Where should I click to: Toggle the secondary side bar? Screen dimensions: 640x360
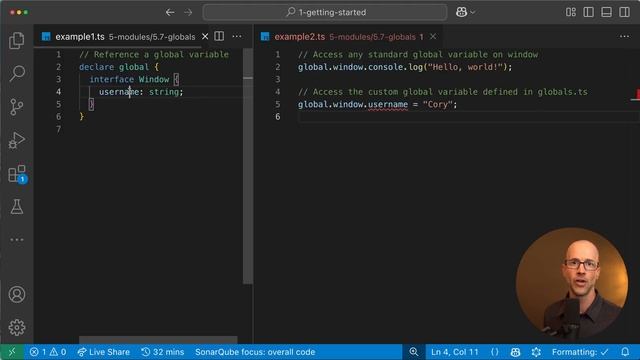(624, 12)
